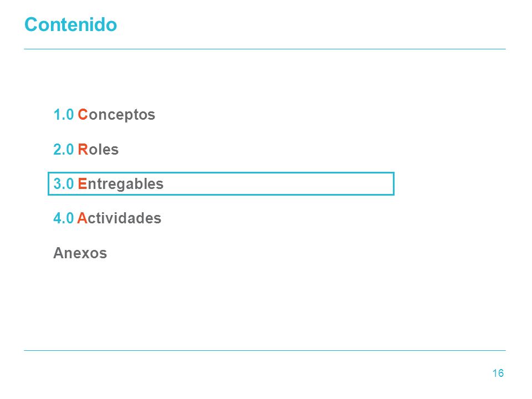
Task: Click the horizontal line below the title
Action: pos(265,49)
